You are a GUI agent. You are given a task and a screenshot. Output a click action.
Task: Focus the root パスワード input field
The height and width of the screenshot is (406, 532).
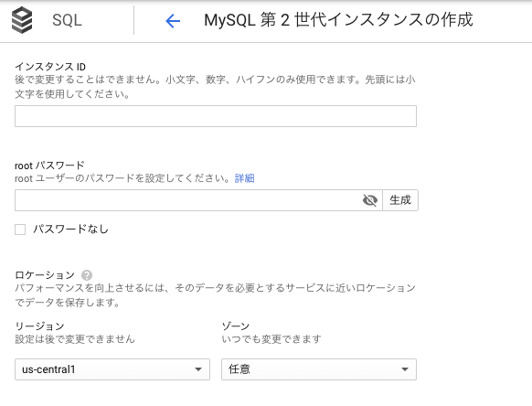(198, 200)
